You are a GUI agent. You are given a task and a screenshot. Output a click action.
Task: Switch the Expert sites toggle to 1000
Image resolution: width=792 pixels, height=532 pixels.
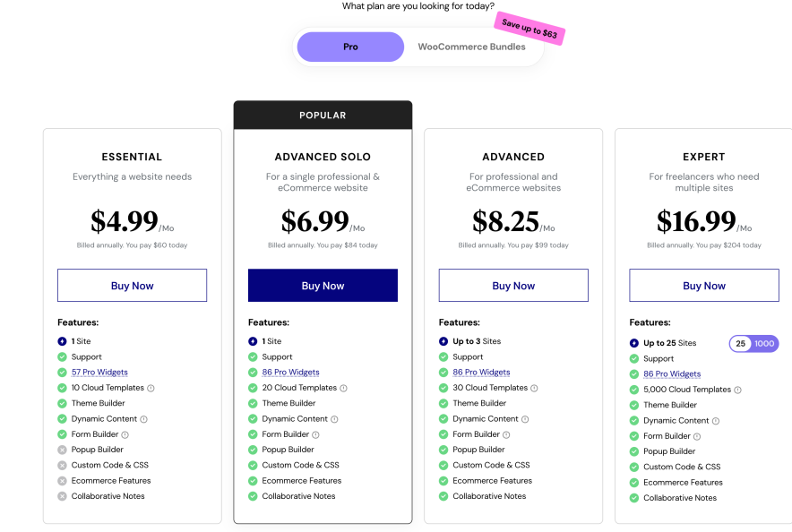(763, 343)
